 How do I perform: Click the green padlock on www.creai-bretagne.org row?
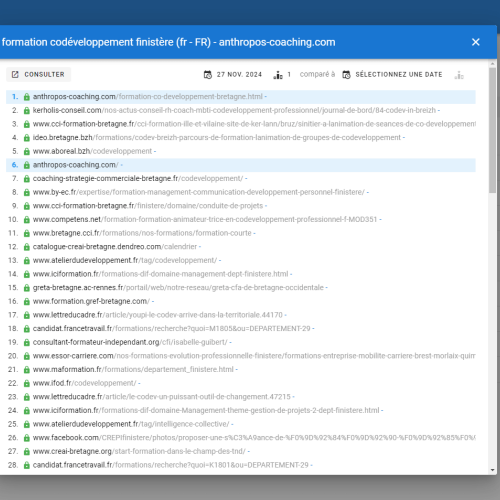(27, 452)
